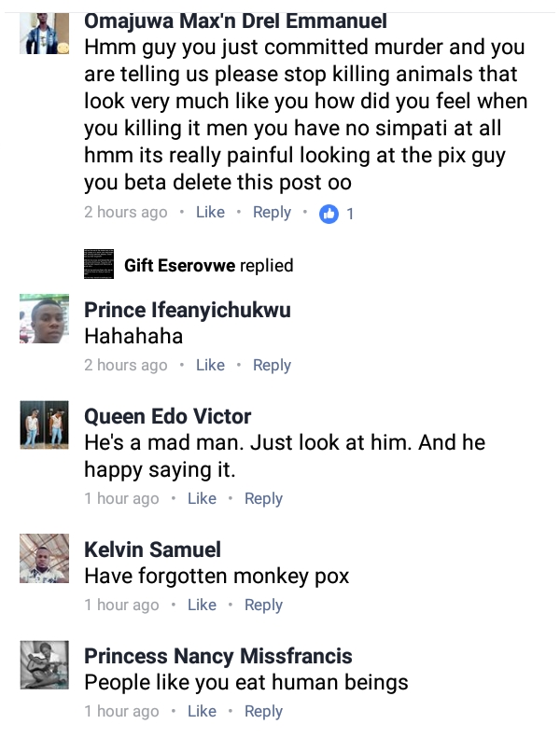Open Kelvin Samuel's profile avatar
The width and height of the screenshot is (560, 738).
click(44, 558)
